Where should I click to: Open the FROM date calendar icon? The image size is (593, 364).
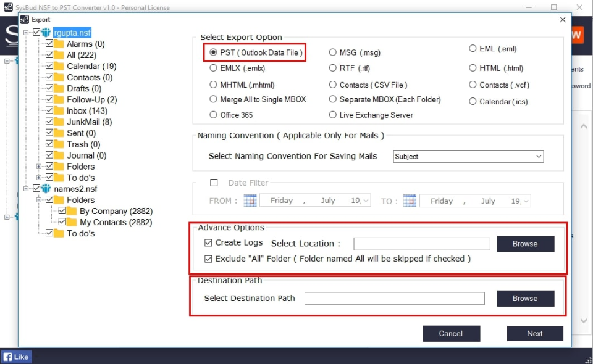[250, 201]
